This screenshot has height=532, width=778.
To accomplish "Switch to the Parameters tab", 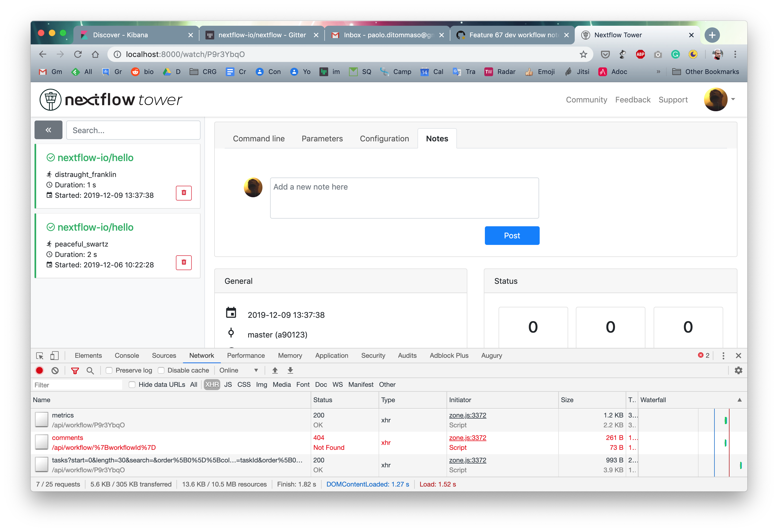I will click(322, 139).
